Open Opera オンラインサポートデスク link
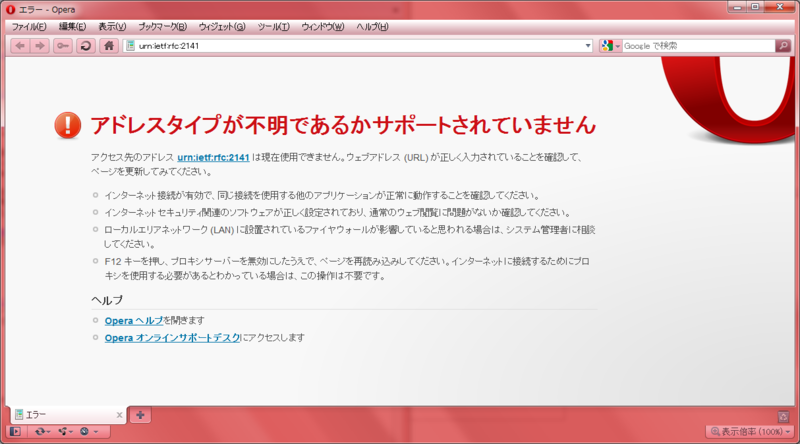 pos(172,338)
